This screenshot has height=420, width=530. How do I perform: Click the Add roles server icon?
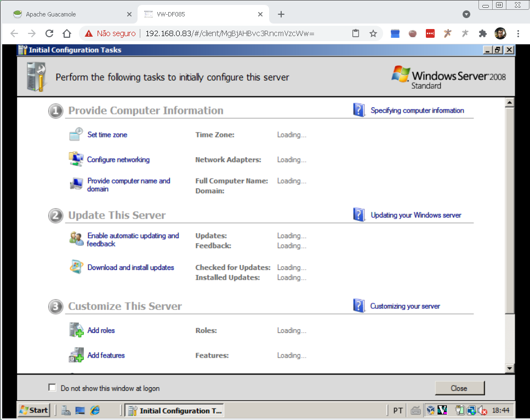(x=76, y=330)
